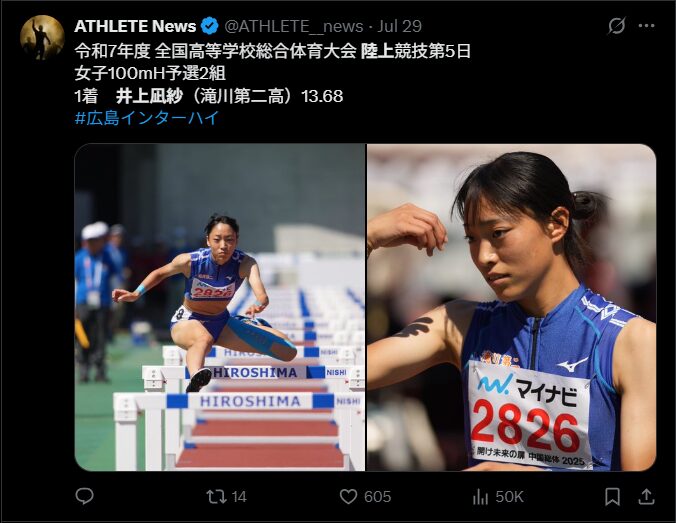Click the 14 reposts count
This screenshot has height=523, width=676.
click(x=239, y=497)
